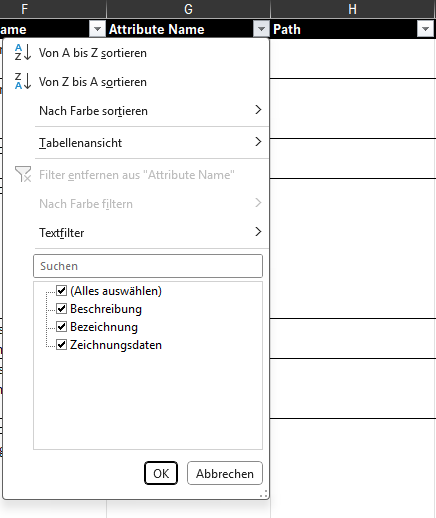Choose Von A bis Z sortieren
Viewport: 436px width, 518px height.
pos(93,53)
